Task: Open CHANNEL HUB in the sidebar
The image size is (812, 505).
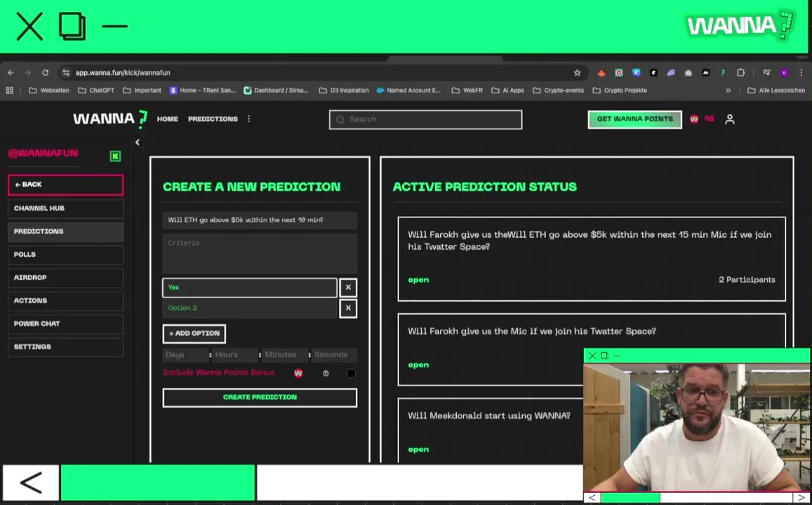Action: click(x=66, y=208)
